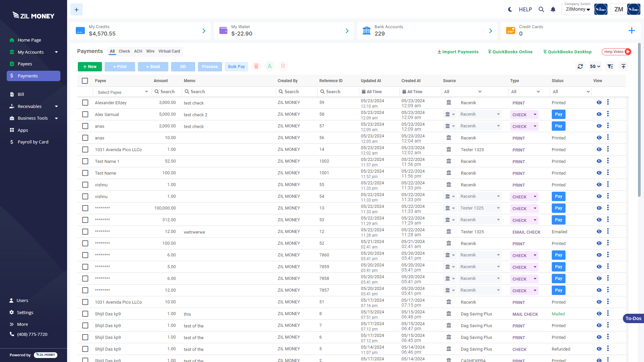Open notifications via the bell icon
This screenshot has width=644, height=362.
pyautogui.click(x=553, y=9)
